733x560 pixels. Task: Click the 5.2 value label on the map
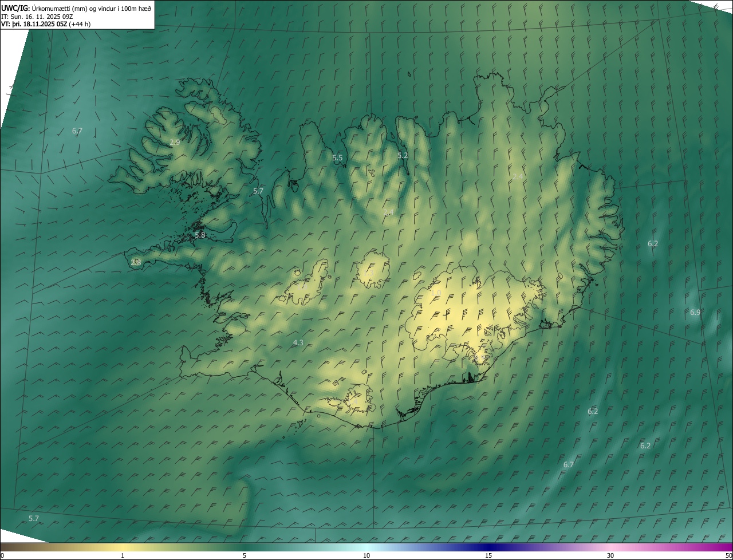click(x=403, y=155)
